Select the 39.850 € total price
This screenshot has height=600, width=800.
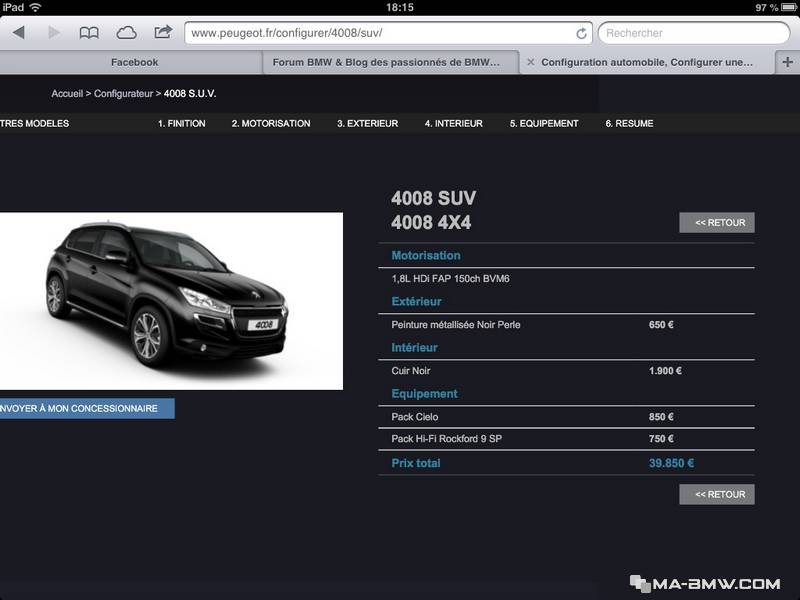pos(671,463)
